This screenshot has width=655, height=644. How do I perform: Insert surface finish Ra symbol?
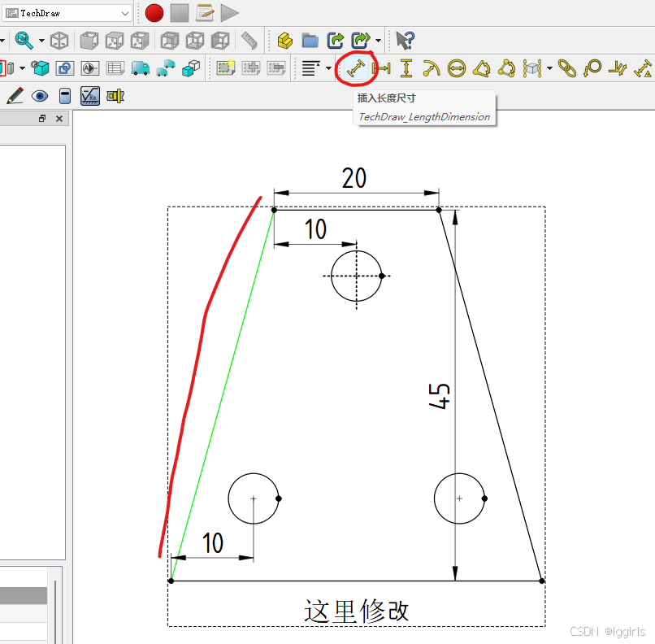click(x=90, y=96)
